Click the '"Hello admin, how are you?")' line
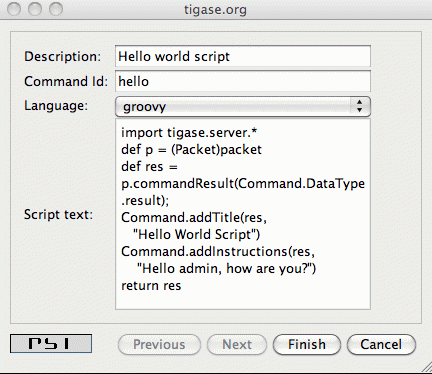The height and width of the screenshot is (374, 432). (226, 268)
